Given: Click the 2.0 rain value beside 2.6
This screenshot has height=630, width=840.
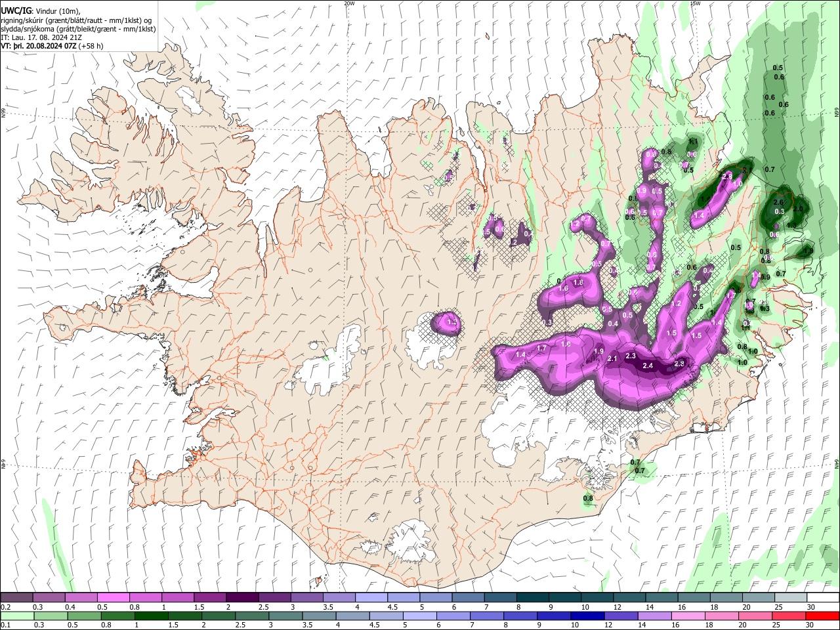Looking at the screenshot, I should [798, 209].
